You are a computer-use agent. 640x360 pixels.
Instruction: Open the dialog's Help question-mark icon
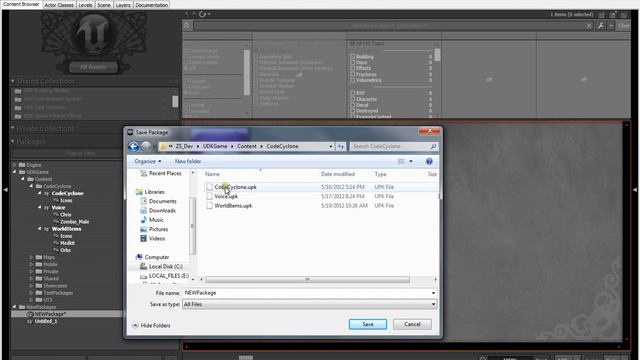(429, 162)
